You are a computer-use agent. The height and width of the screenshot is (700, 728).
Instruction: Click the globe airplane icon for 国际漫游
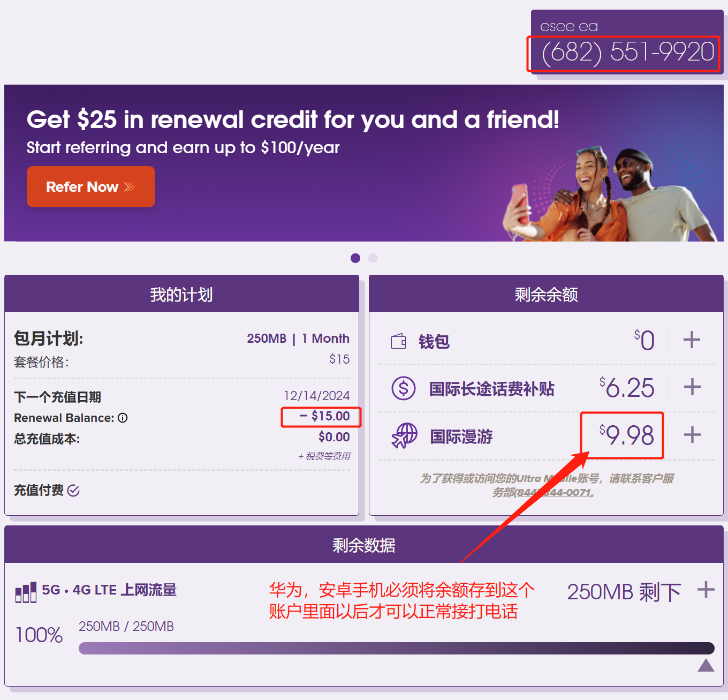(x=404, y=435)
